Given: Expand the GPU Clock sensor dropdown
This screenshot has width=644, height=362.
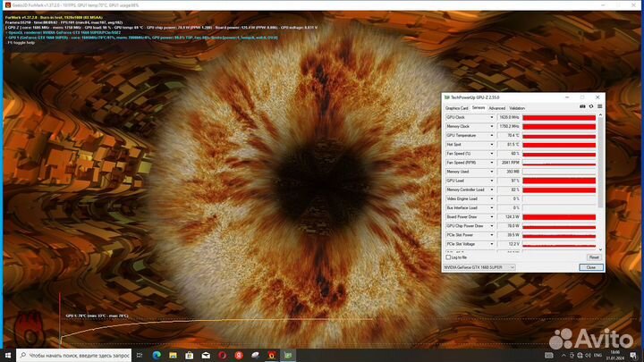Looking at the screenshot, I should tap(492, 117).
